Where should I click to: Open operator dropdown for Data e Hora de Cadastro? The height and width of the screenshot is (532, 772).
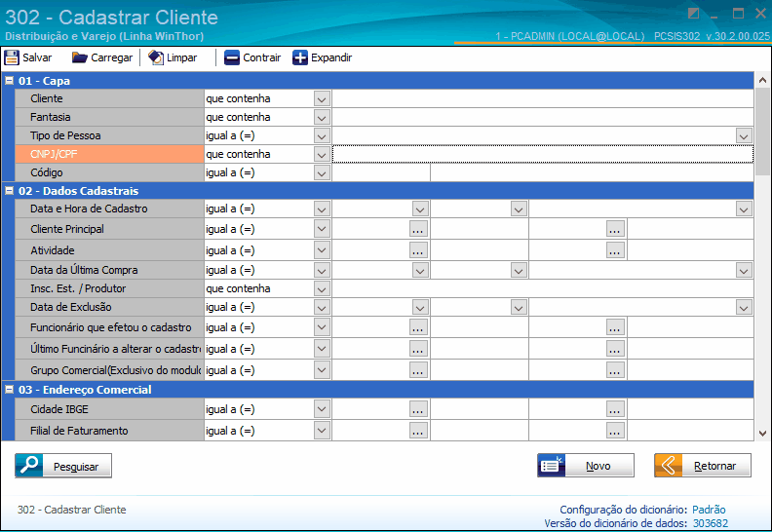322,209
